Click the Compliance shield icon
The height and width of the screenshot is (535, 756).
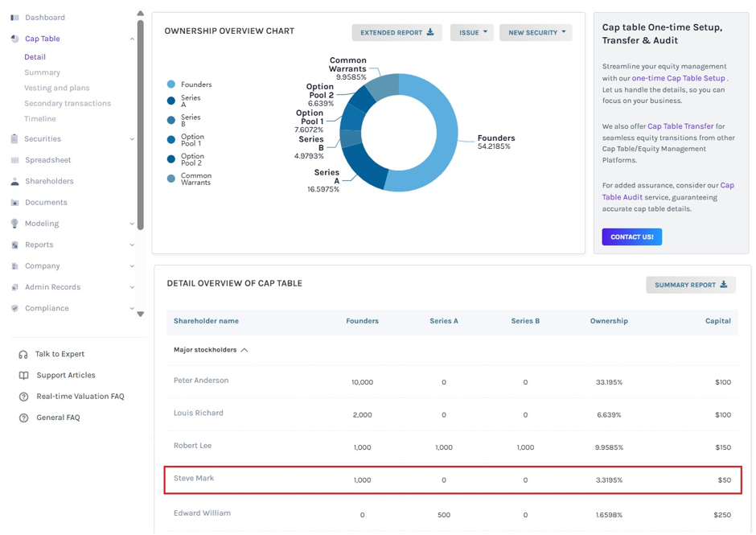[x=15, y=308]
